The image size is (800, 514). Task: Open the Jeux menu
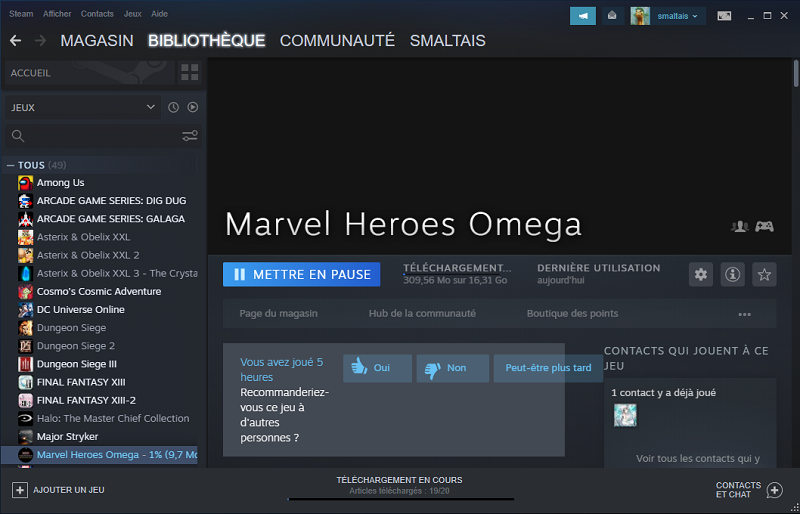pyautogui.click(x=133, y=14)
